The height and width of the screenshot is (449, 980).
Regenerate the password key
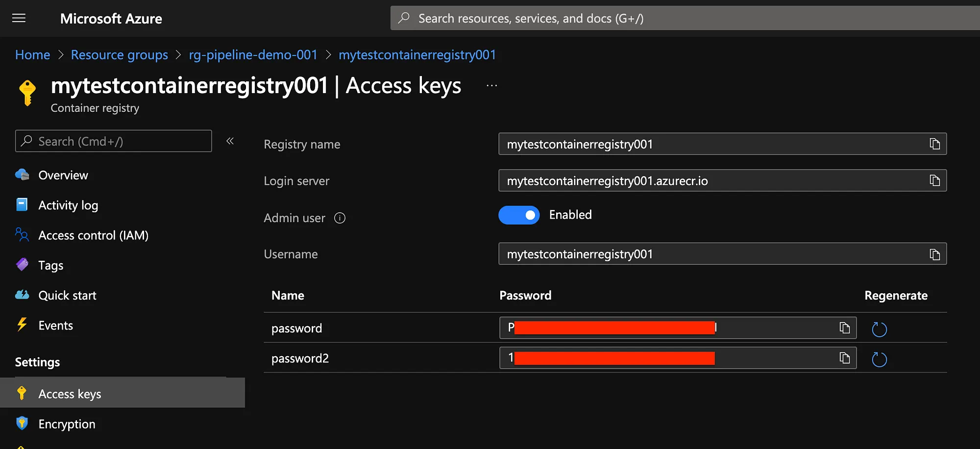880,329
